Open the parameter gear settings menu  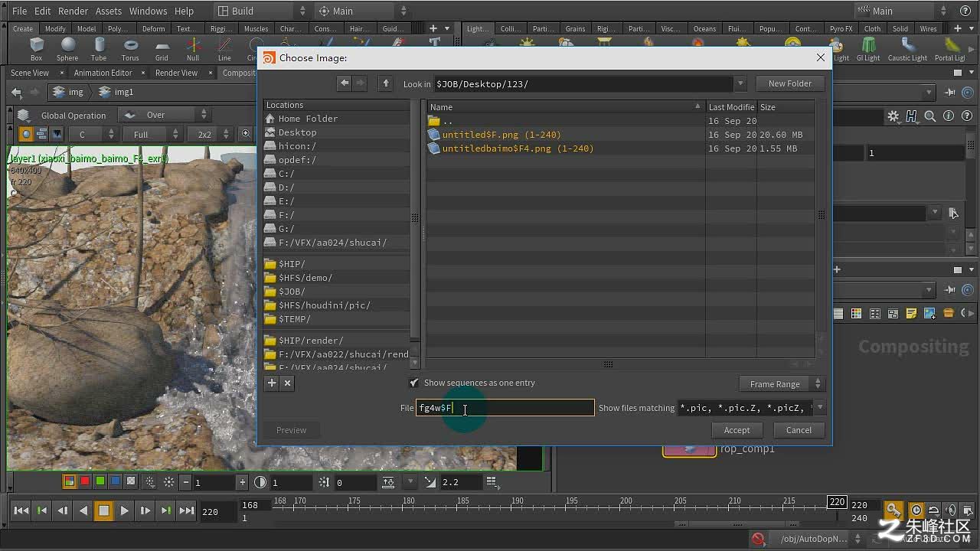point(893,116)
